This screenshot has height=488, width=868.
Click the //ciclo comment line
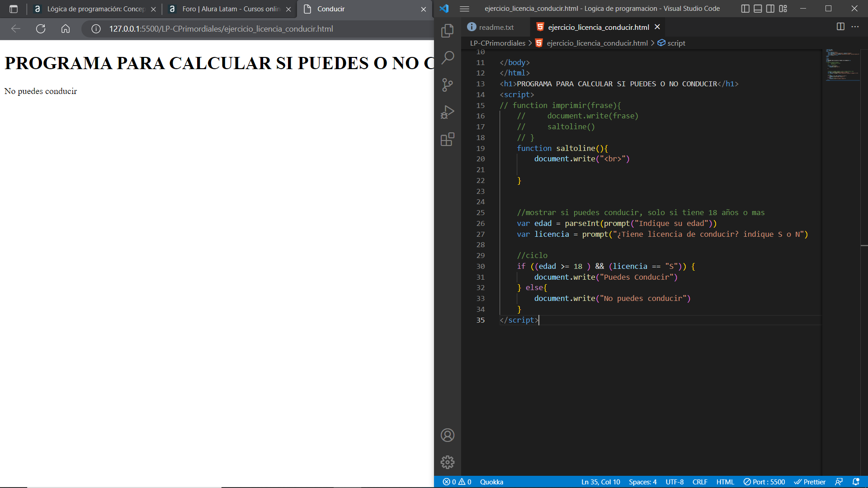click(532, 256)
